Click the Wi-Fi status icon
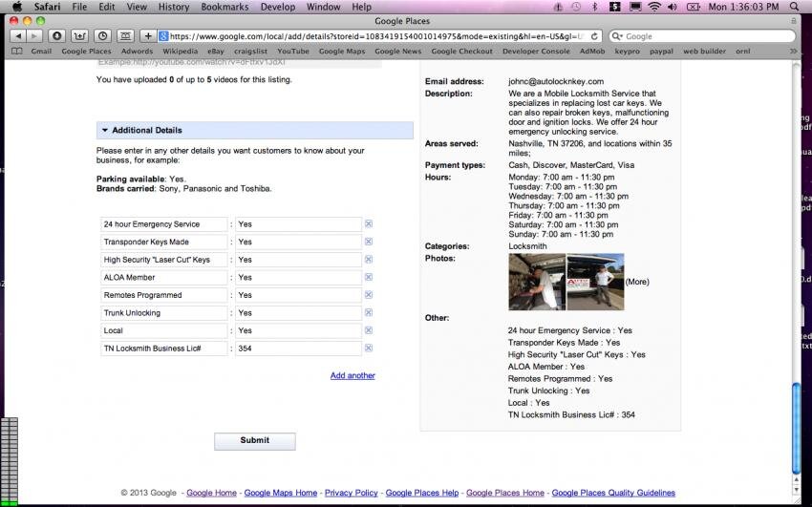The height and width of the screenshot is (507, 812). click(654, 7)
